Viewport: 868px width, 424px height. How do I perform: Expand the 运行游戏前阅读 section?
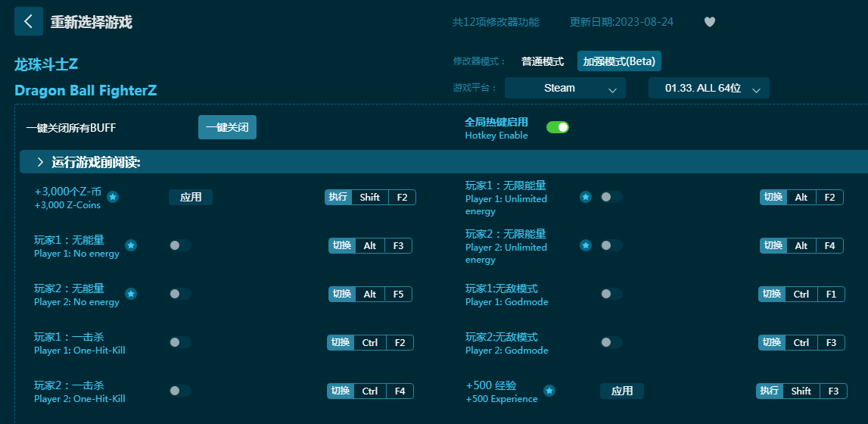[443, 161]
